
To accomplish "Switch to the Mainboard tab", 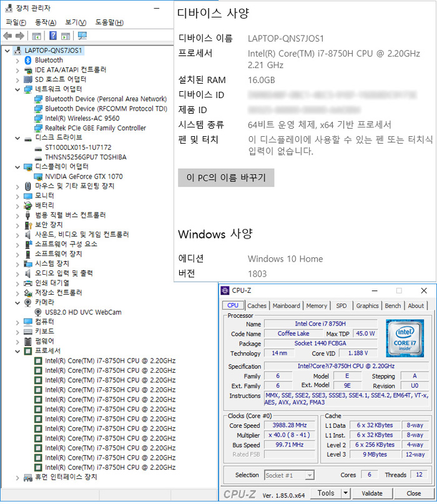I will (287, 305).
